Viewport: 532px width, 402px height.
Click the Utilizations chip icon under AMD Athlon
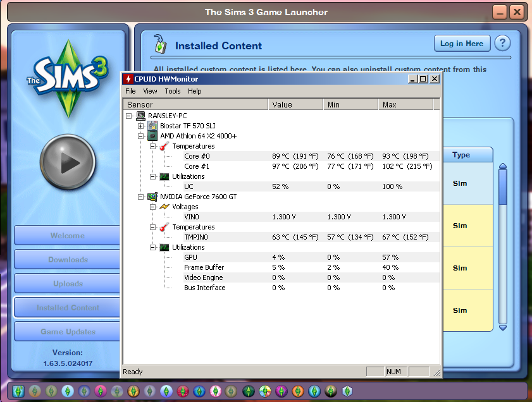point(164,176)
